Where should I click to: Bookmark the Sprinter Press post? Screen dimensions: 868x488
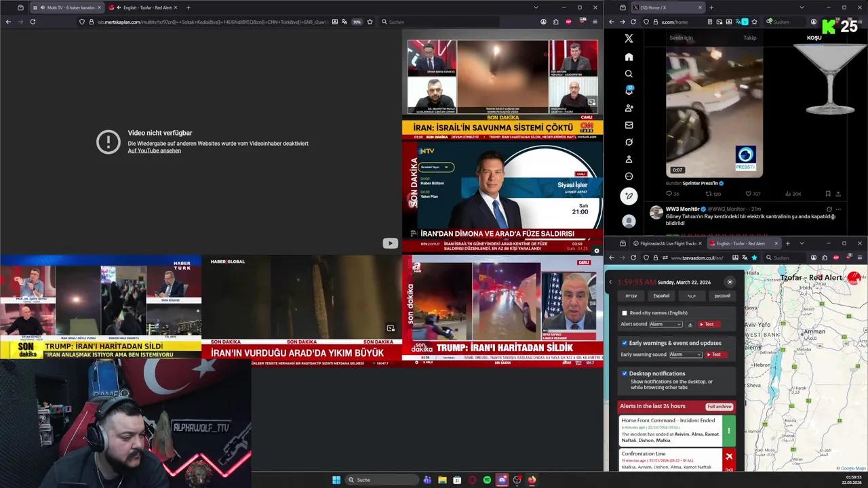pos(828,194)
